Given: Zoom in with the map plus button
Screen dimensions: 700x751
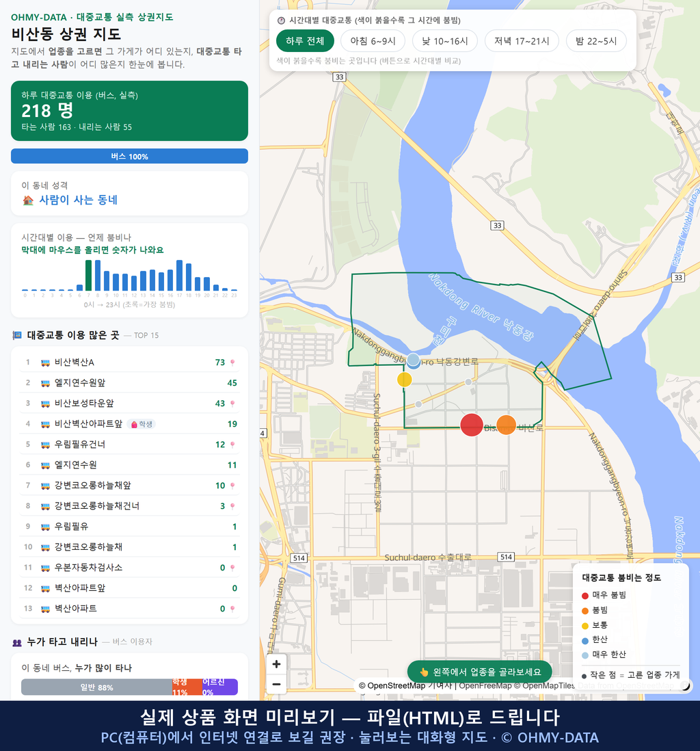Looking at the screenshot, I should (276, 664).
